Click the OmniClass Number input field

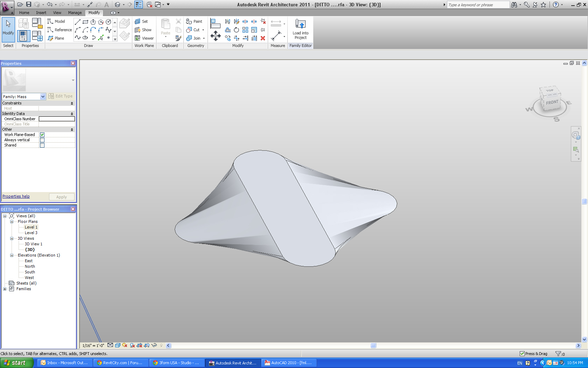tap(57, 119)
